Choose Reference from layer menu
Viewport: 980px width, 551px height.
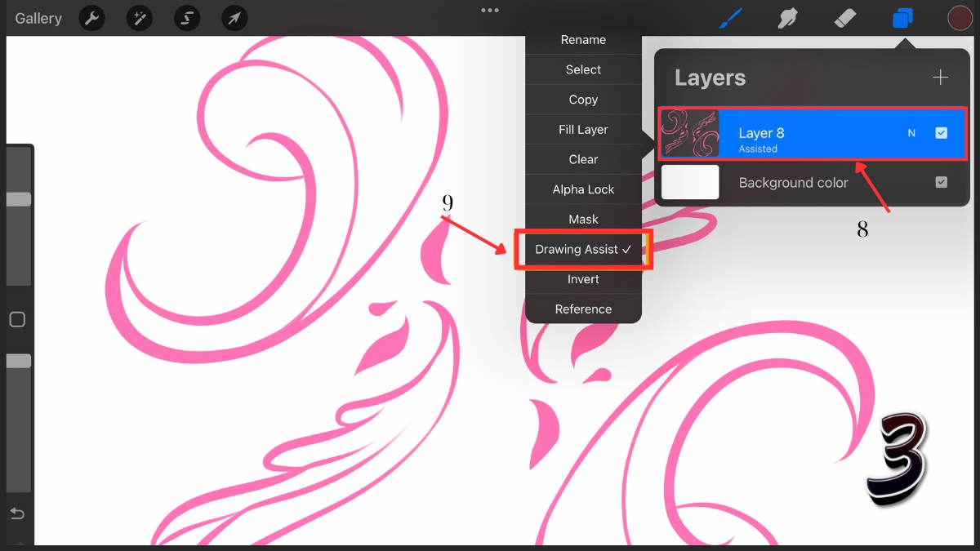[583, 309]
